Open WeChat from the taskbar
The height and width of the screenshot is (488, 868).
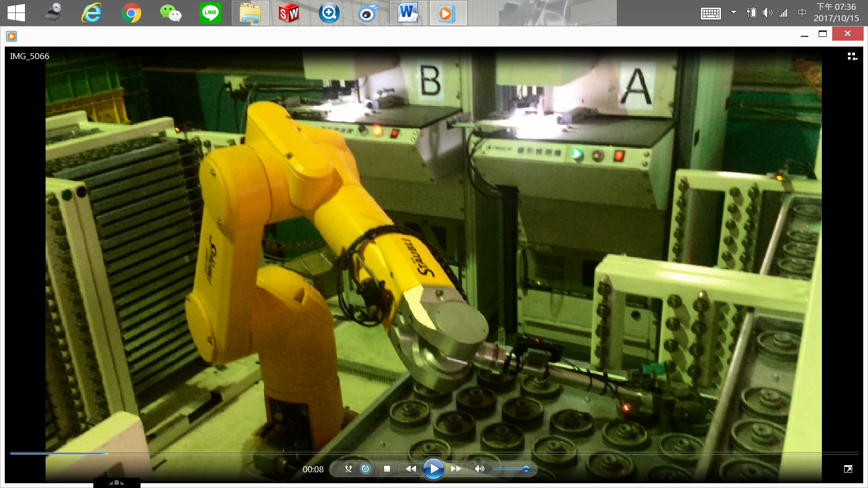170,13
